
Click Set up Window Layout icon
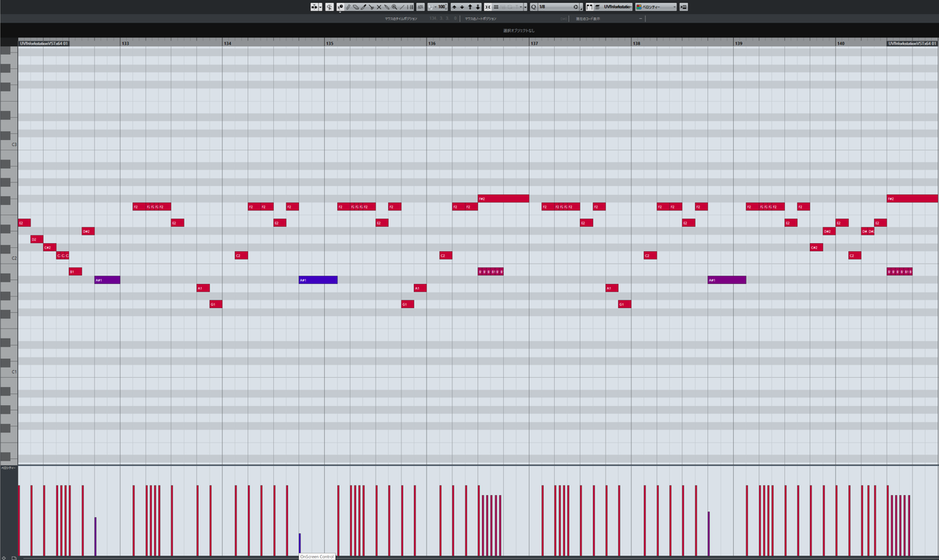(x=683, y=6)
